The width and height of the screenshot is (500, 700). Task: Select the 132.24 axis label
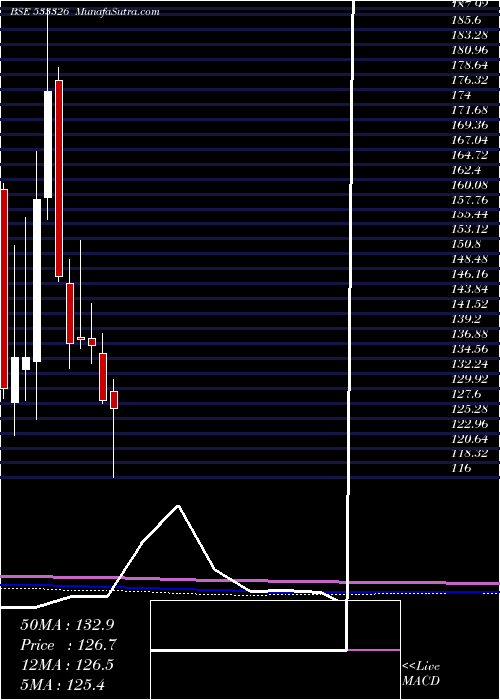[x=470, y=364]
